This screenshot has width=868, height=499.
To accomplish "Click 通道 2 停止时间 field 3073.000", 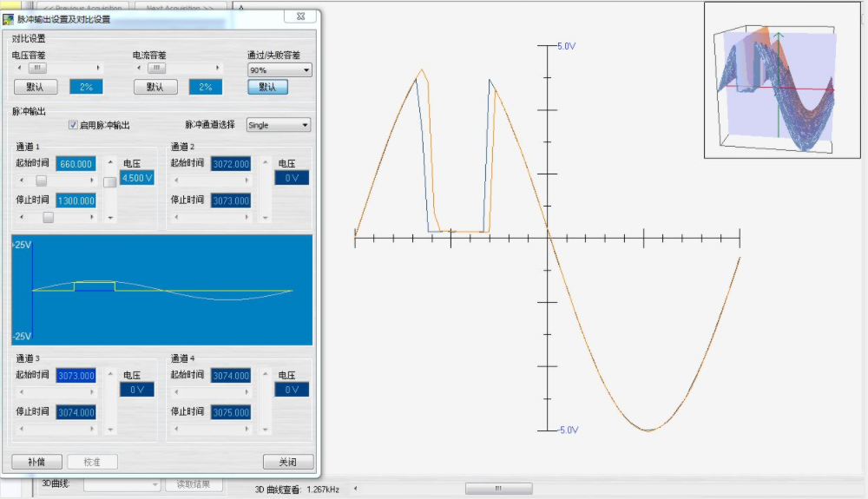I will point(231,200).
